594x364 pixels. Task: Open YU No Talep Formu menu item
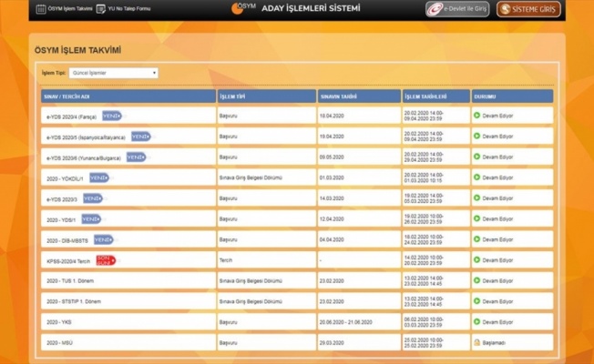pyautogui.click(x=128, y=9)
